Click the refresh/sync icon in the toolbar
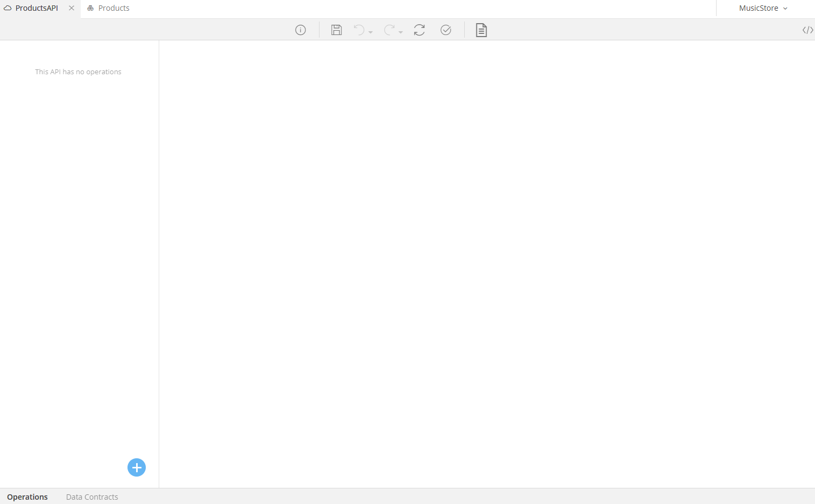This screenshot has height=504, width=815. (x=419, y=30)
